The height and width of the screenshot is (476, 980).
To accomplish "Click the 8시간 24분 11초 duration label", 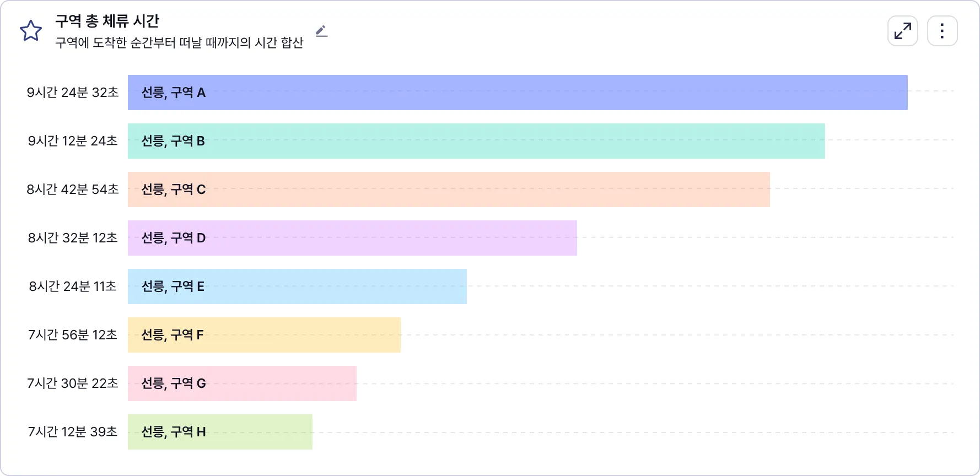I will tap(73, 286).
